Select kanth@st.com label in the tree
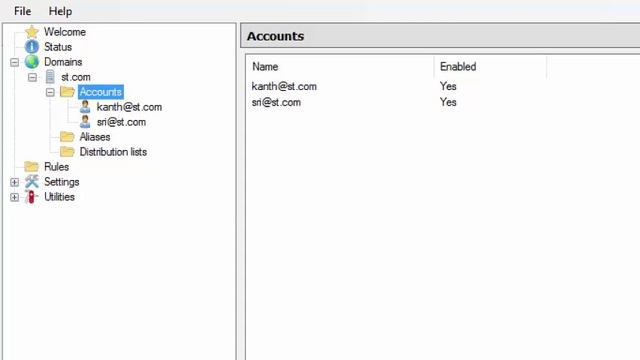Screen dimensions: 640x360 [x=129, y=107]
